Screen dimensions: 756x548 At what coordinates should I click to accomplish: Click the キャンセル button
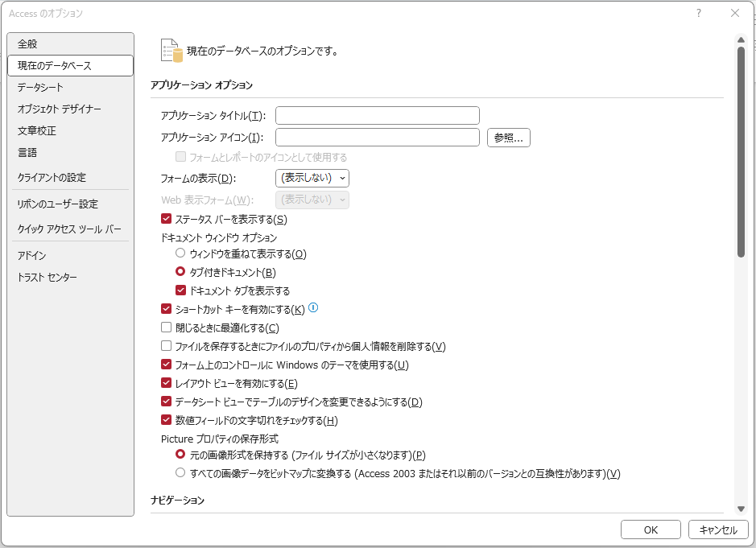(x=718, y=529)
